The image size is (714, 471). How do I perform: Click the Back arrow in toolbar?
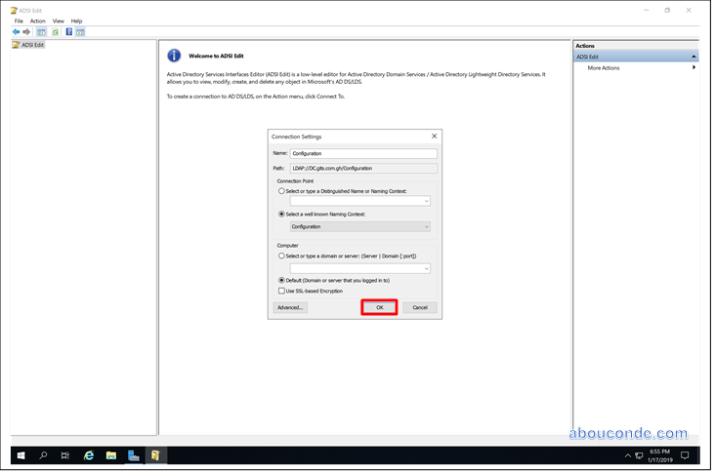tap(16, 32)
